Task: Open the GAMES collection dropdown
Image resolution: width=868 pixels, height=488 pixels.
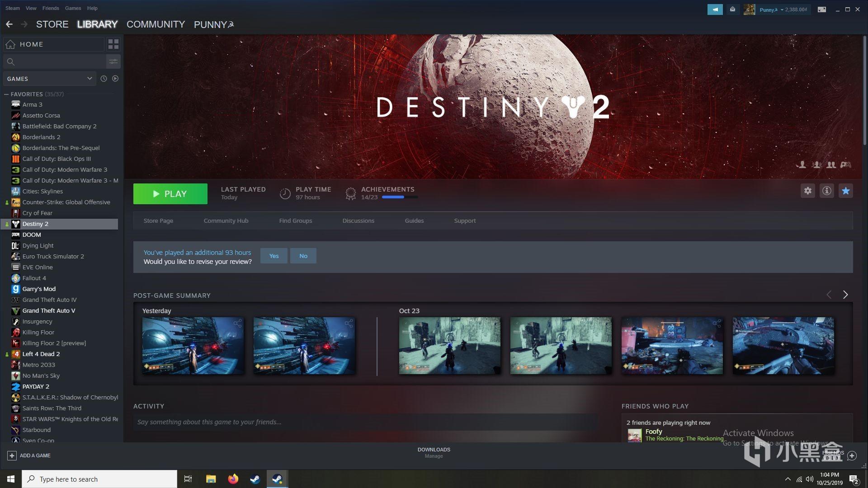Action: tap(49, 78)
